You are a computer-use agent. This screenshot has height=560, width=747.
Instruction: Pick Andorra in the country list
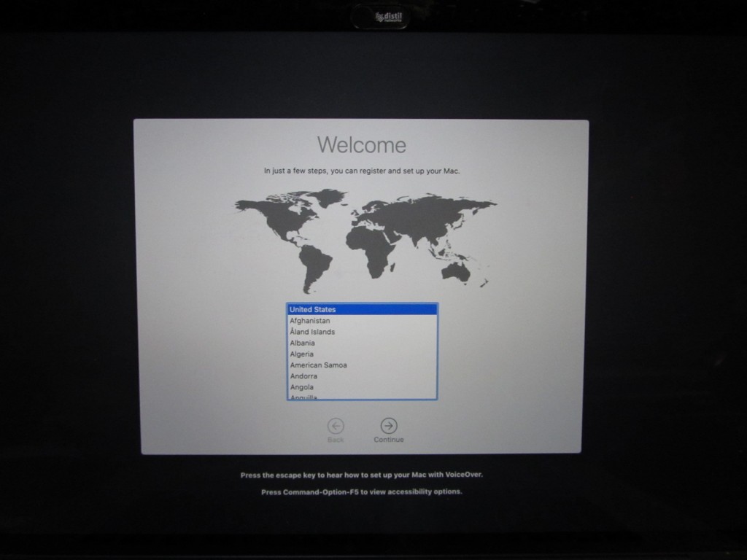(x=362, y=376)
